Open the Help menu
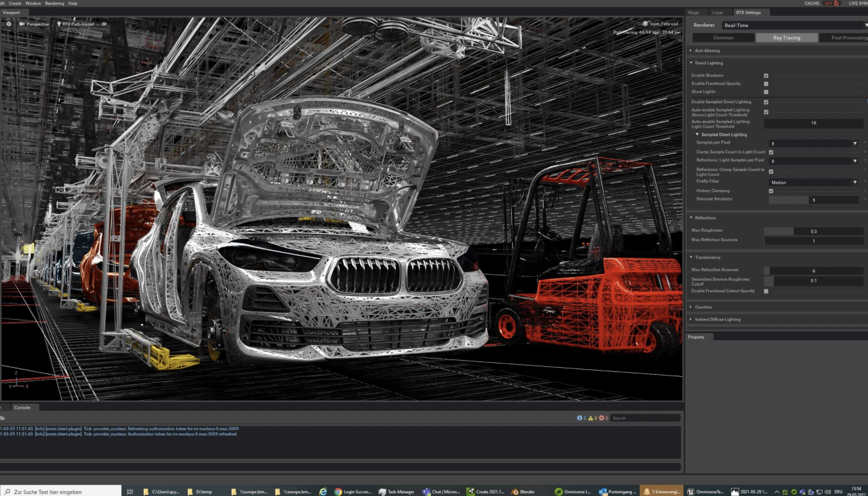The image size is (868, 496). pos(73,3)
